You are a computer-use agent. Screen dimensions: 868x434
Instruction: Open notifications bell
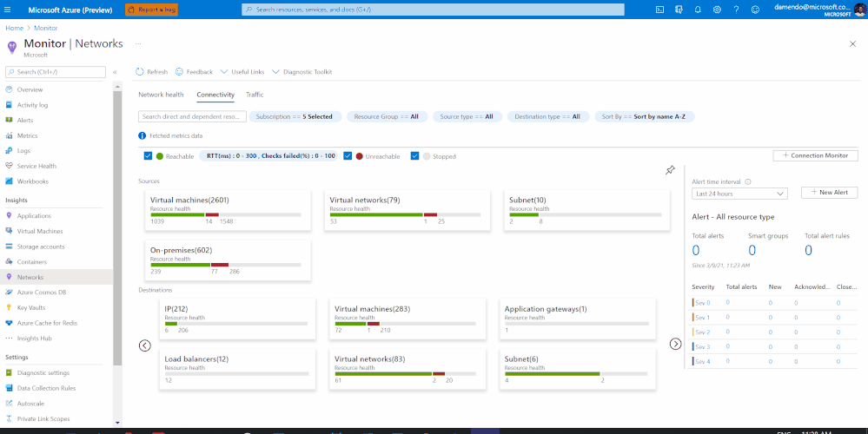coord(698,10)
